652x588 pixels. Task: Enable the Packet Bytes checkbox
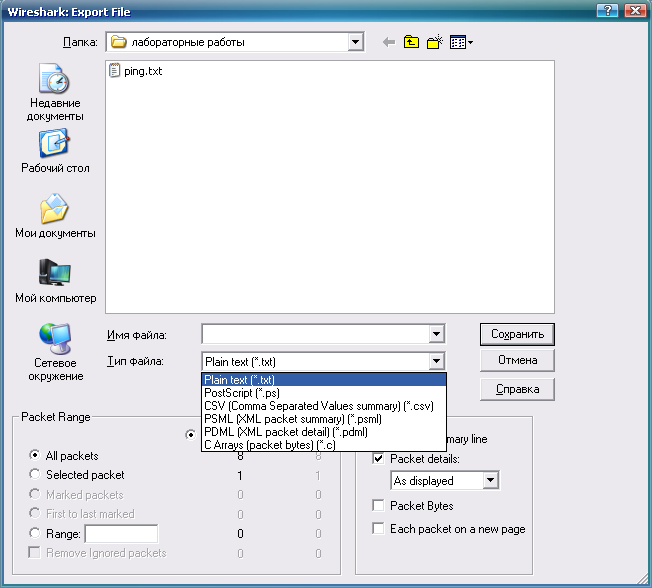pos(378,506)
